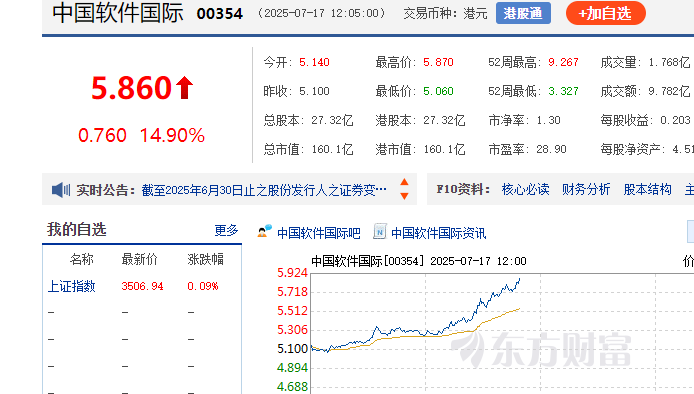Click the red up-arrow beside price 5.860
This screenshot has width=694, height=394.
[x=185, y=87]
